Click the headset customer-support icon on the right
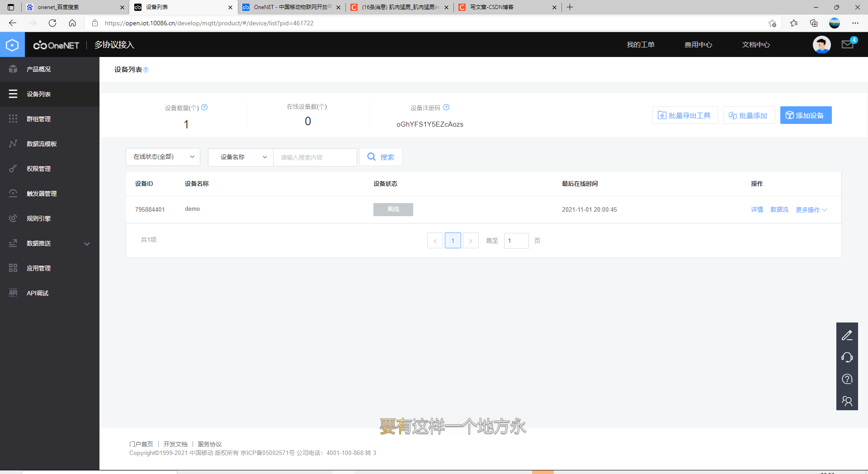The image size is (868, 474). 847,357
